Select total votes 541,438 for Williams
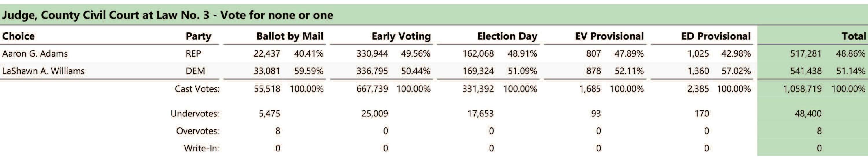The width and height of the screenshot is (868, 161). coord(806,71)
